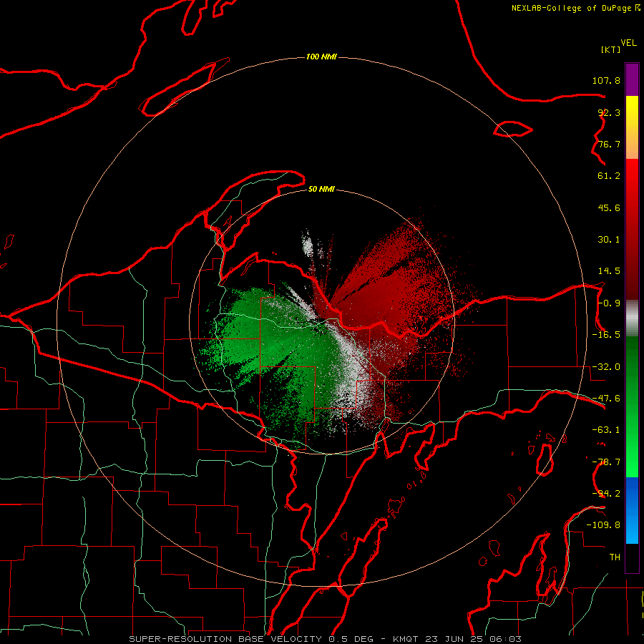Screen dimensions: 644x644
Task: Click the -94.2 legend value
Action: click(x=606, y=494)
